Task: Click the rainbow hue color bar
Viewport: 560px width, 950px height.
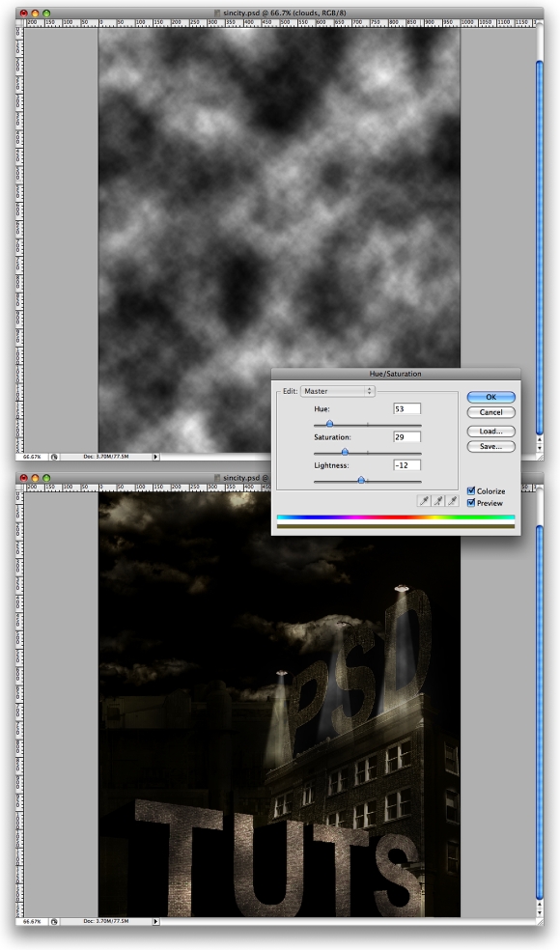Action: click(x=395, y=517)
